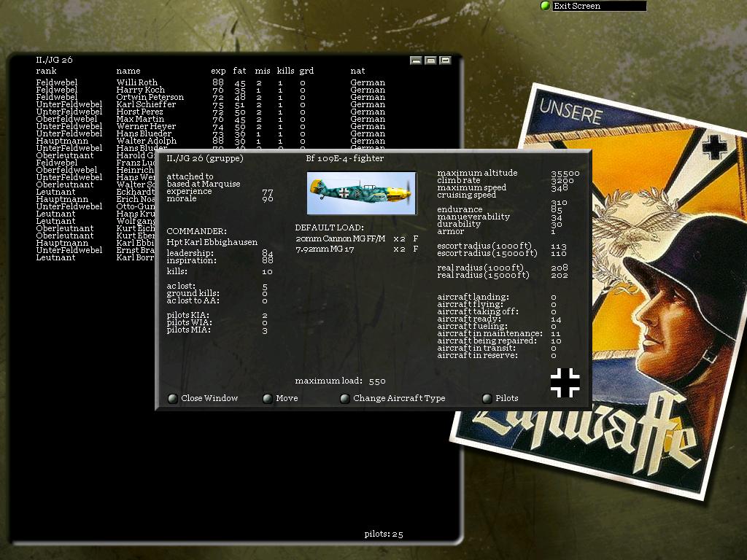This screenshot has width=747, height=560.
Task: Sort pilot list by mis column header
Action: [x=263, y=71]
